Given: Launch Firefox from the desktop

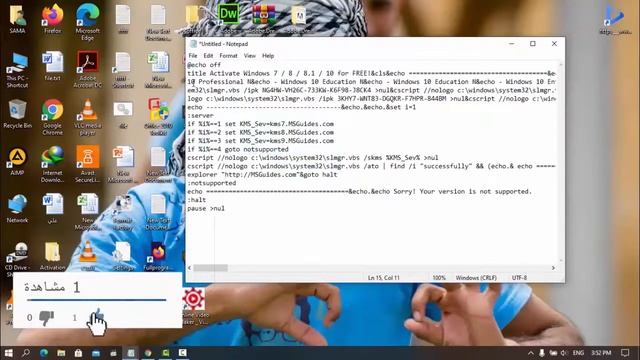Looking at the screenshot, I should [x=52, y=20].
